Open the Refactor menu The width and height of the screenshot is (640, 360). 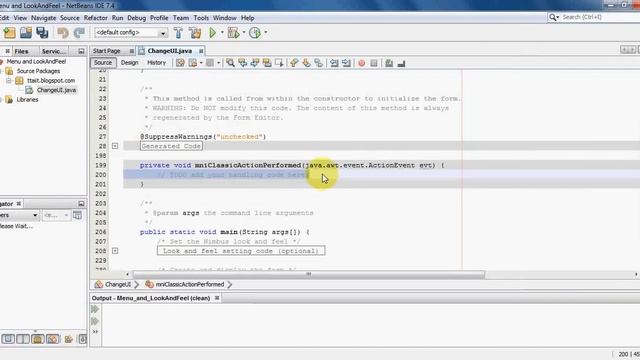[x=96, y=18]
